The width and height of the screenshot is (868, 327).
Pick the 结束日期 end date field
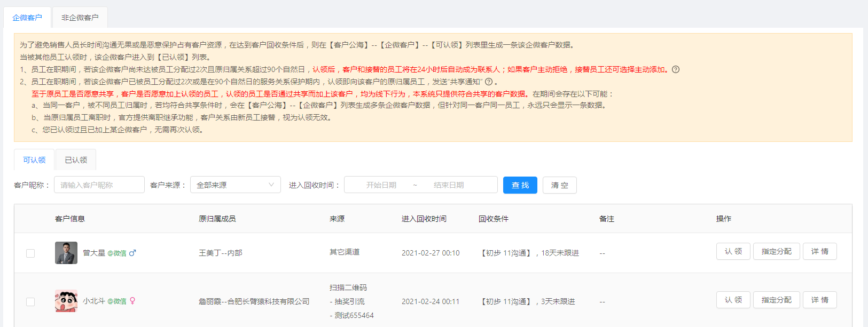point(449,185)
